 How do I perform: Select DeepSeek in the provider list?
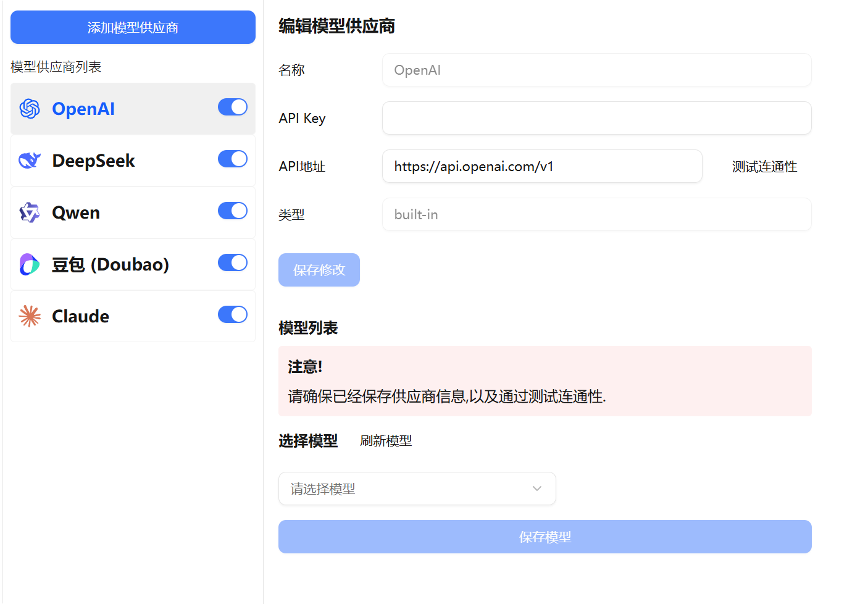[94, 161]
